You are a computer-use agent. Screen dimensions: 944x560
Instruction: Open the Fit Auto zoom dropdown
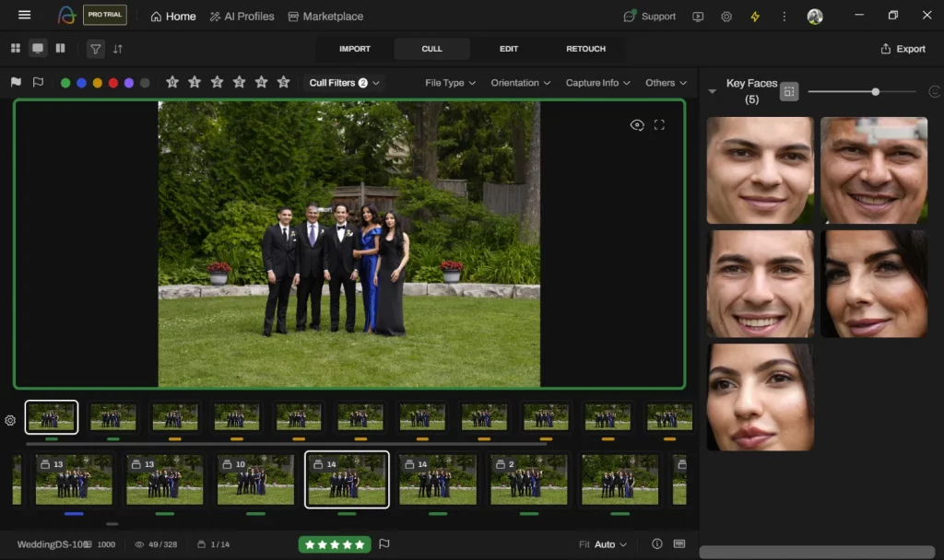pyautogui.click(x=604, y=544)
